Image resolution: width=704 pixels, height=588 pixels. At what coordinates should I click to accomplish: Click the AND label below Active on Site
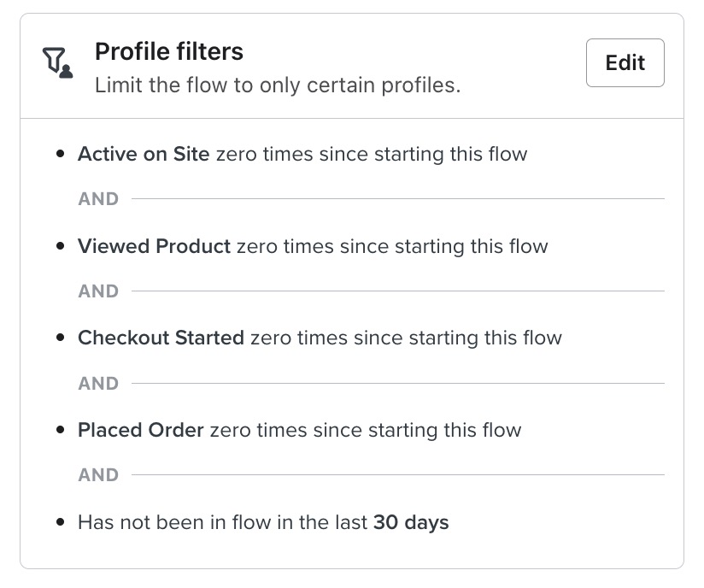click(98, 200)
